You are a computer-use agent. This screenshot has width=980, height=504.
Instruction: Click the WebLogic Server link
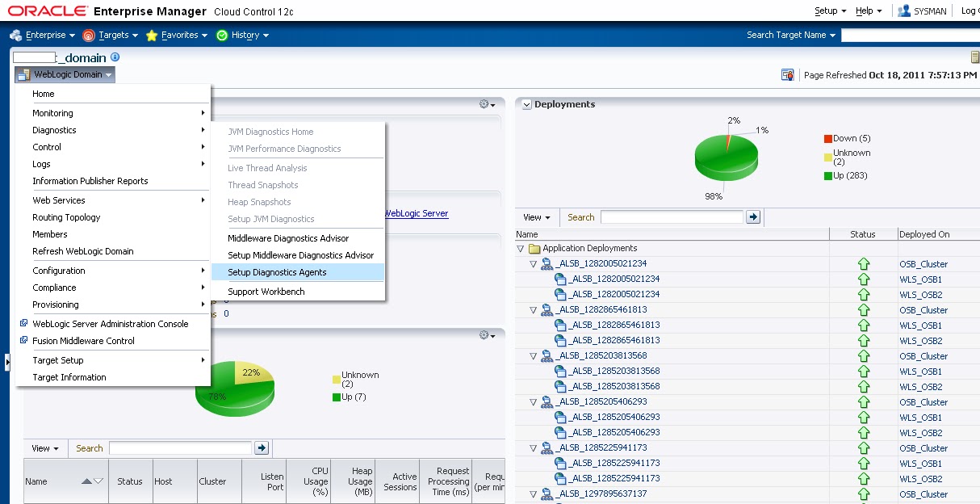[417, 213]
